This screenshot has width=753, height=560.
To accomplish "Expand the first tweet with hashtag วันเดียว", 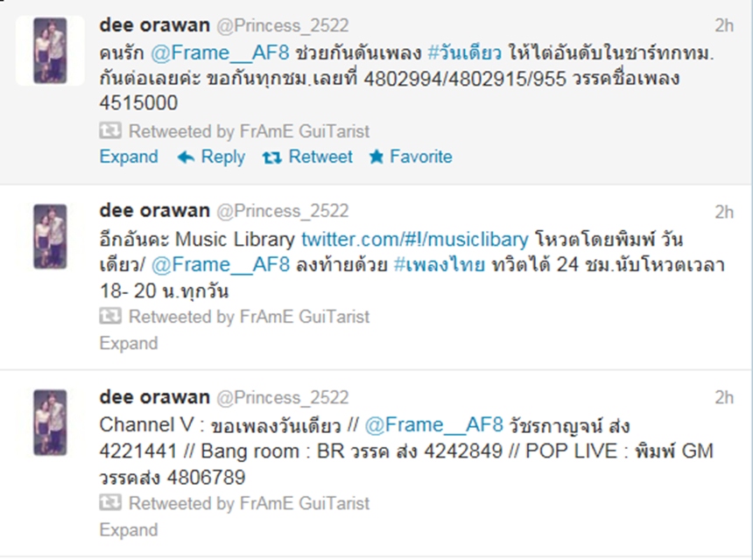I will (x=129, y=157).
